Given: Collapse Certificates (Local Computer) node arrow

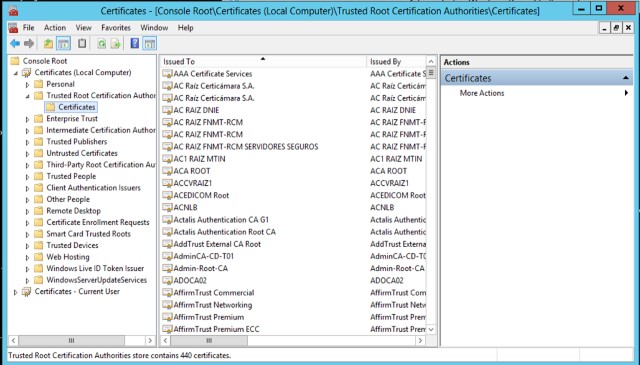Looking at the screenshot, I should [x=16, y=73].
